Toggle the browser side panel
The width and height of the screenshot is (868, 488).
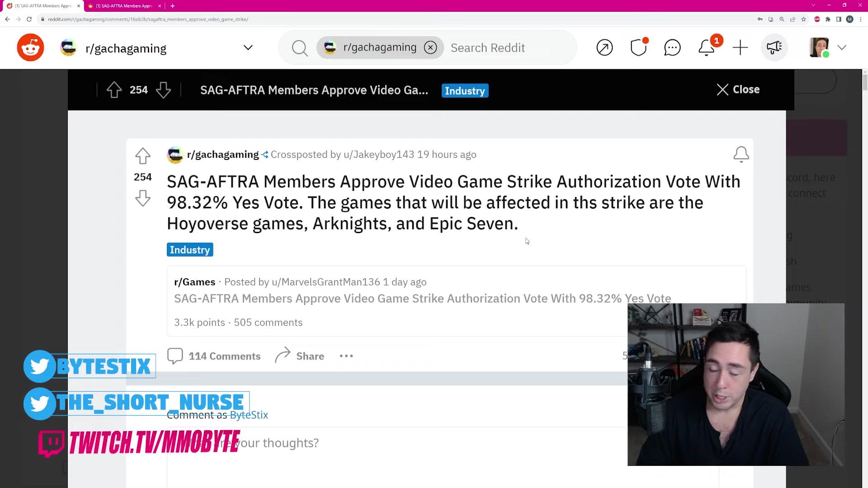(839, 19)
